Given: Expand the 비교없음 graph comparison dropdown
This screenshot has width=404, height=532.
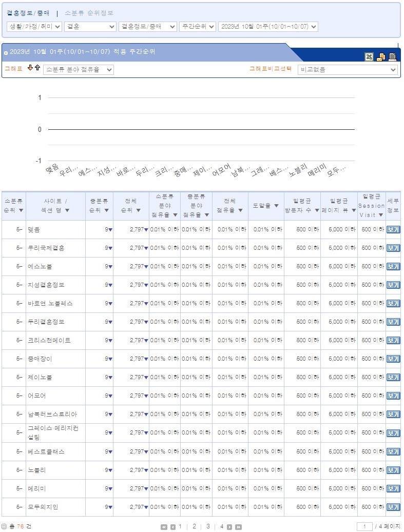Looking at the screenshot, I should tap(348, 70).
